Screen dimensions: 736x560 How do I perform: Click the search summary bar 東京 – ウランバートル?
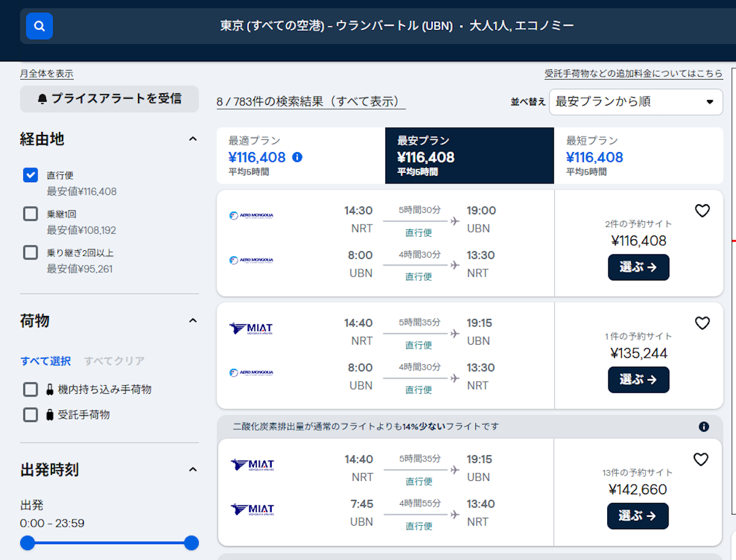tap(397, 26)
